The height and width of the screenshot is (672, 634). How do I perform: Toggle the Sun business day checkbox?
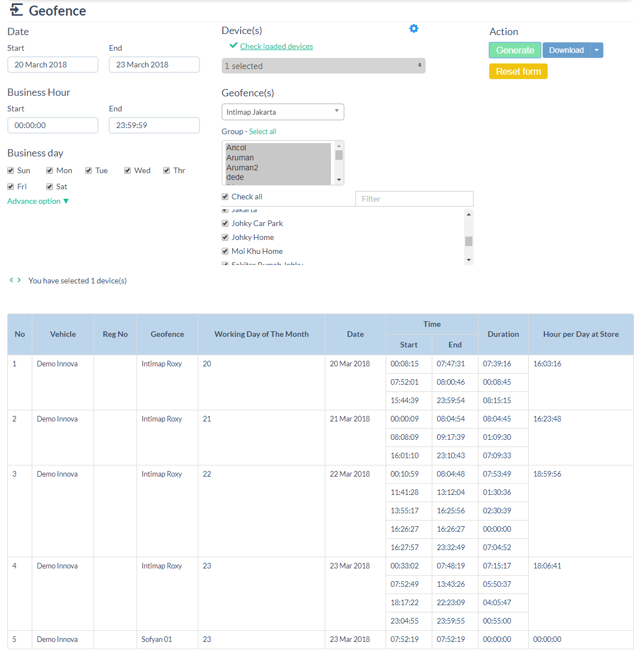coord(11,170)
